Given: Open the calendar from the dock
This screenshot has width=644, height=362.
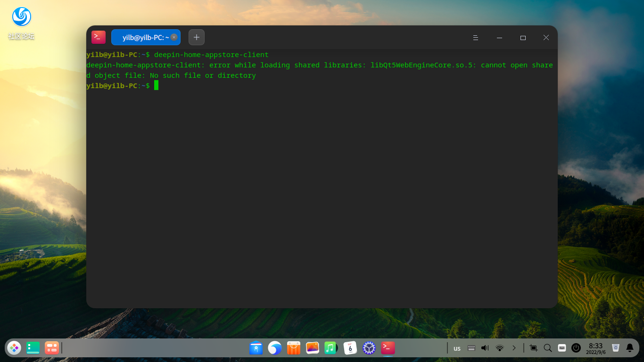Looking at the screenshot, I should tap(350, 348).
